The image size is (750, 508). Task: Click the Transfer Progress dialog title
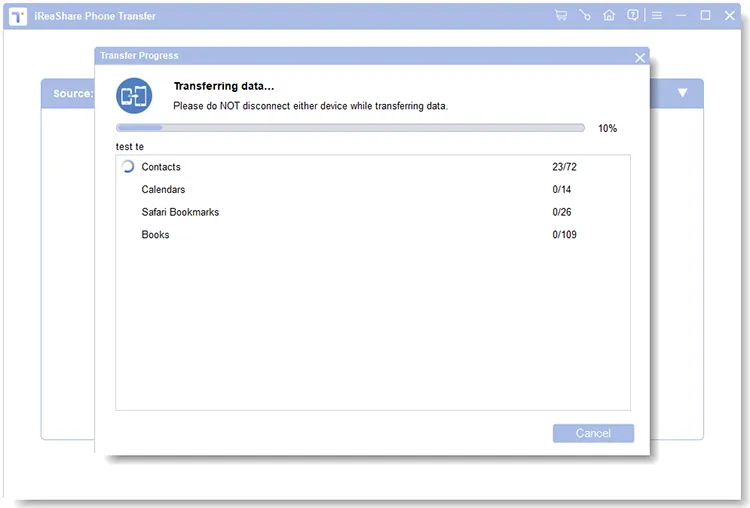tap(139, 55)
